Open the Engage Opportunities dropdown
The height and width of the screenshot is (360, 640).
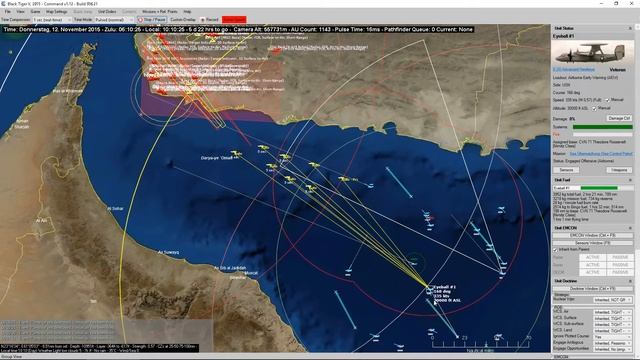612,349
